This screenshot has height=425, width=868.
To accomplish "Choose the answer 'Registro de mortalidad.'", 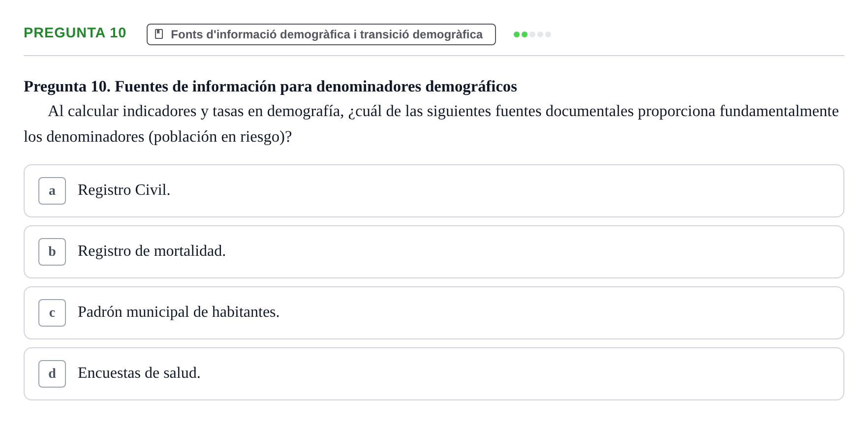I will [434, 252].
